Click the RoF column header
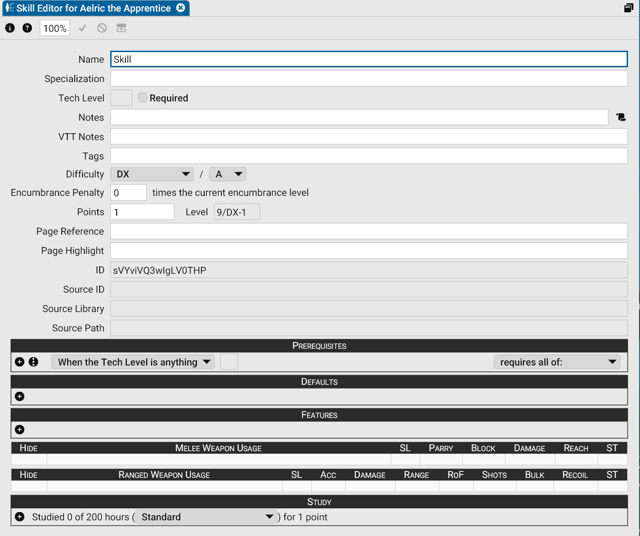The height and width of the screenshot is (536, 640). coord(456,475)
